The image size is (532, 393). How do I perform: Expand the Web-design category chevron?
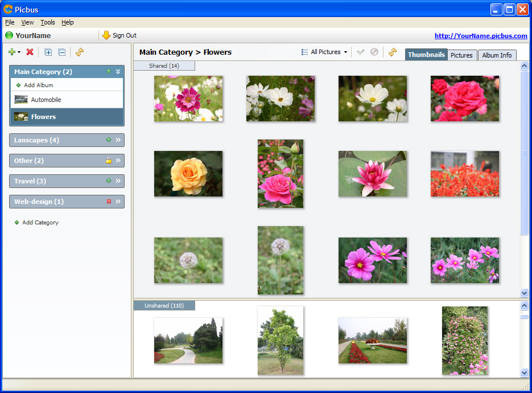118,202
